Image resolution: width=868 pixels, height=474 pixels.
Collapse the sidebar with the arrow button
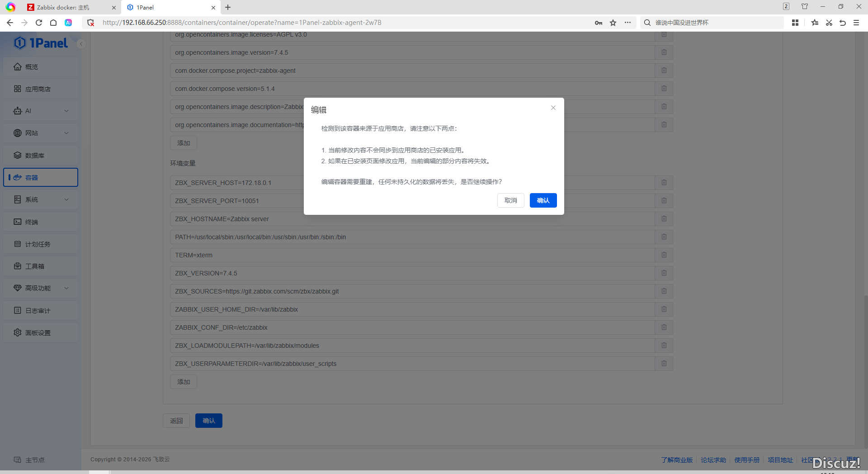click(x=81, y=44)
